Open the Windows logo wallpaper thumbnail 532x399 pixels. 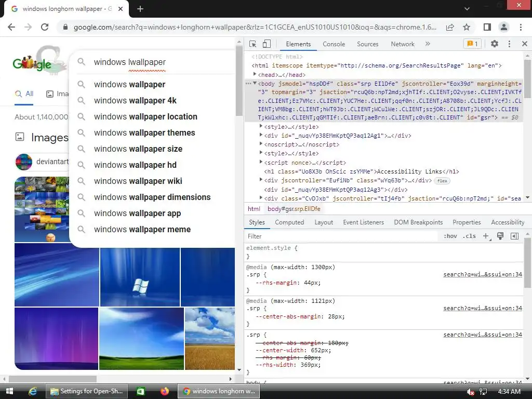140,277
